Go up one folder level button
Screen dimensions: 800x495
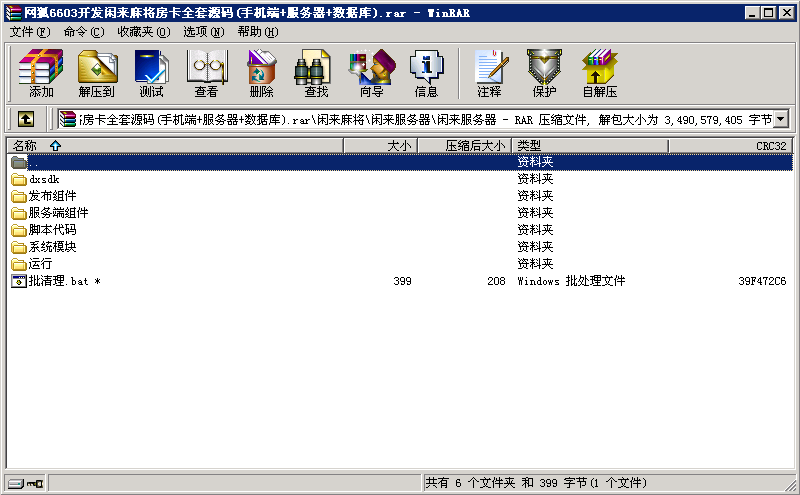pos(26,119)
